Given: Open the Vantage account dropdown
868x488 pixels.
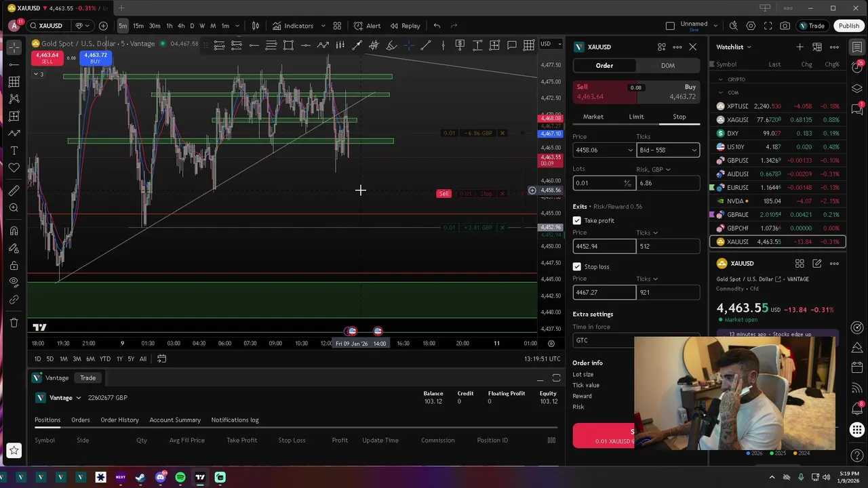Looking at the screenshot, I should (60, 398).
